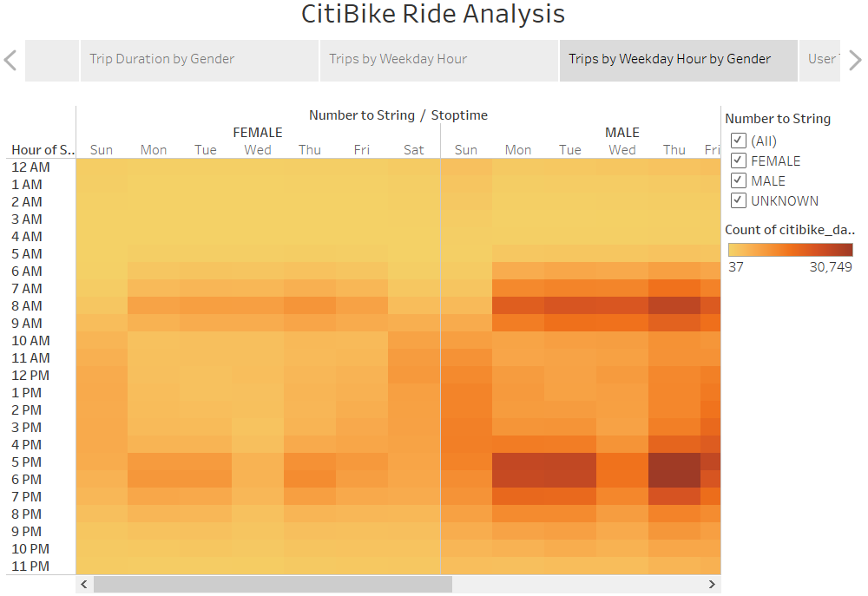
Task: Click the left arrow of the horizontal scrollbar
Action: [82, 584]
